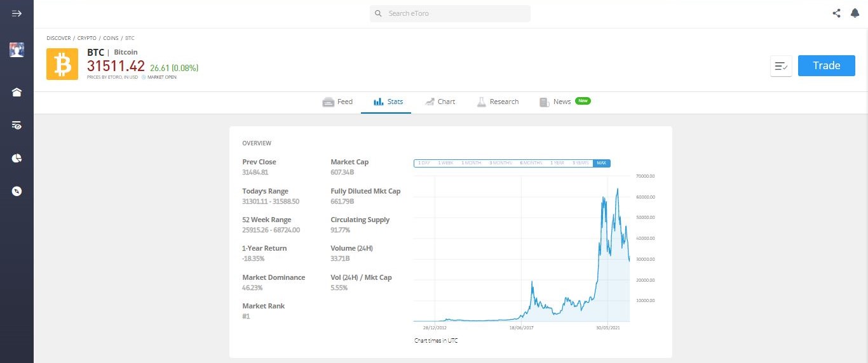Click the Market Dominance value 46.23%
Screen dimensions: 868x363
[252, 287]
